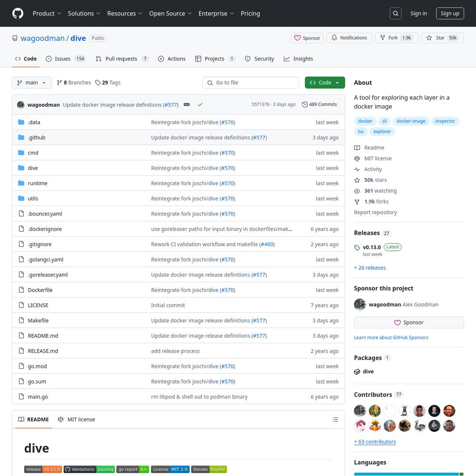Click the release v0.13.0 badge
This screenshot has height=476, width=476.
[x=43, y=469]
